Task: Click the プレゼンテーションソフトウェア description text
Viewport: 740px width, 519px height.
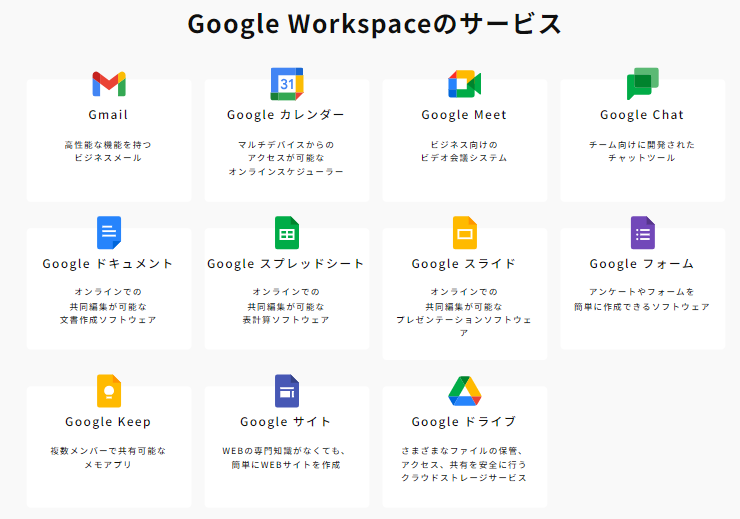Action: (x=464, y=326)
